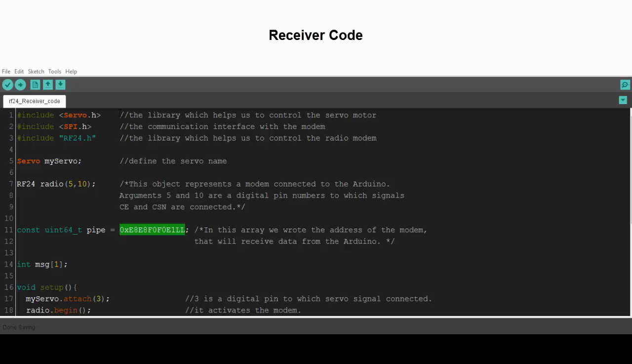Click comment '//define the servo name'
This screenshot has height=364, width=632.
pyautogui.click(x=173, y=161)
